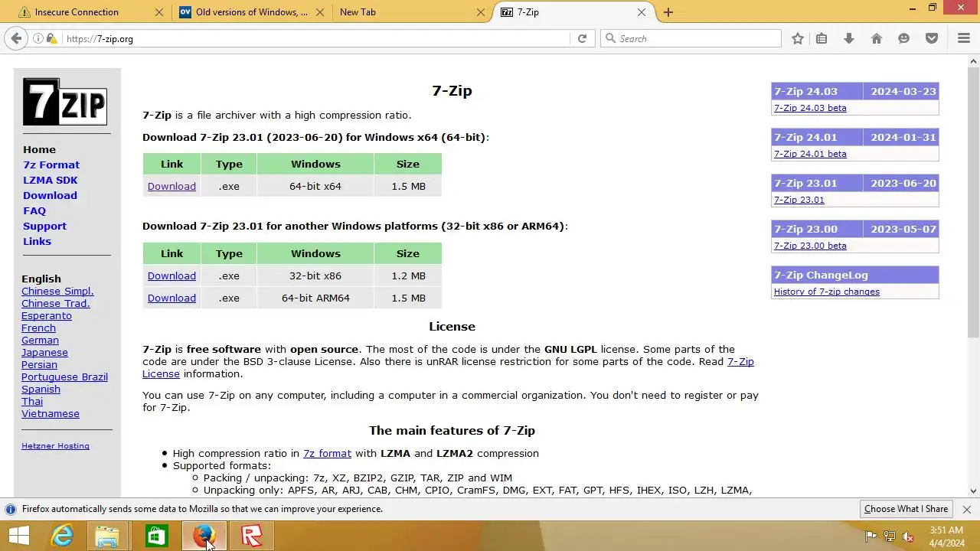The image size is (980, 551).
Task: Click Choose What I Share button
Action: (906, 509)
